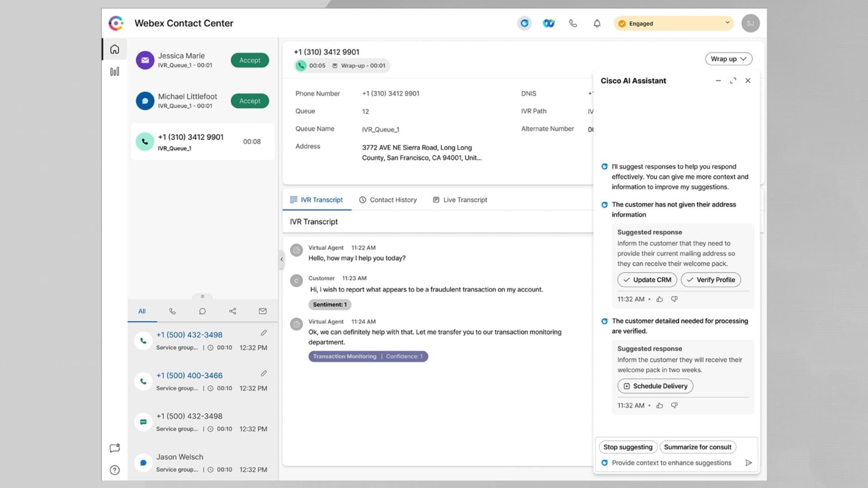Thumbs up the address suggested response
Screen dimensions: 868x488
click(x=660, y=299)
